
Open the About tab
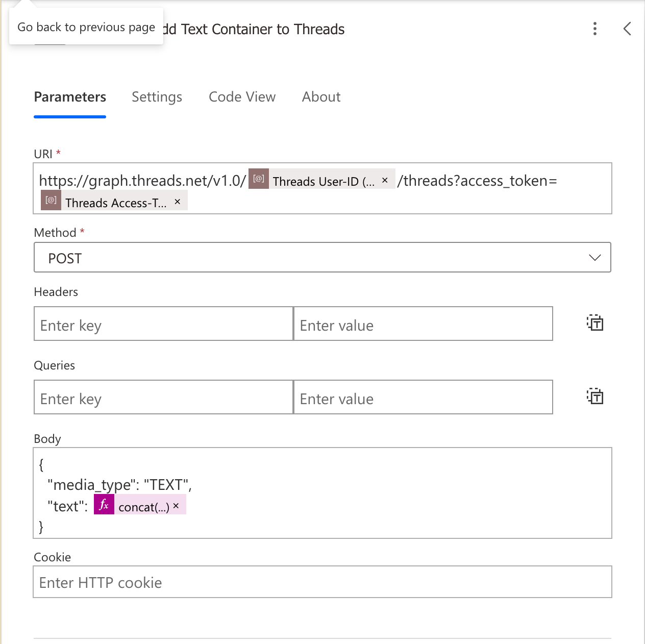[321, 97]
